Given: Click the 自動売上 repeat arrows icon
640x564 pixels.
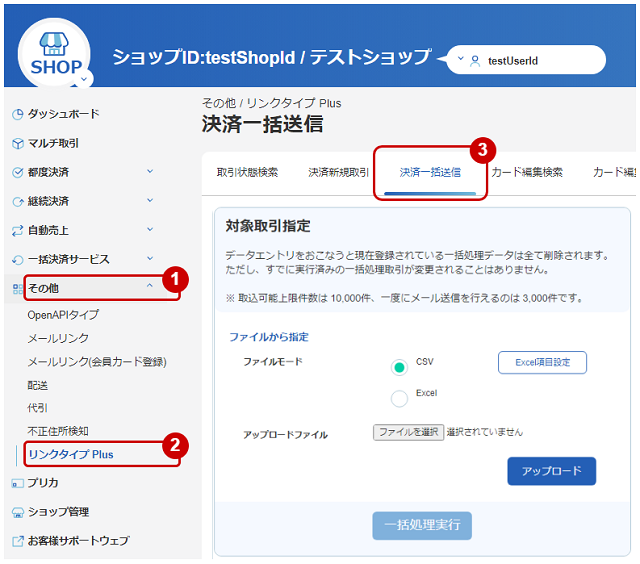Looking at the screenshot, I should point(17,231).
